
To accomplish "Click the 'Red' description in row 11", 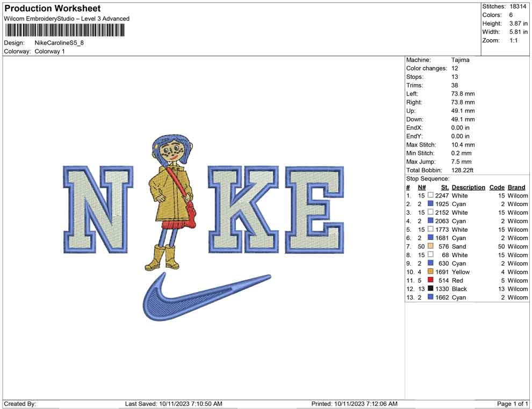I will [x=457, y=280].
